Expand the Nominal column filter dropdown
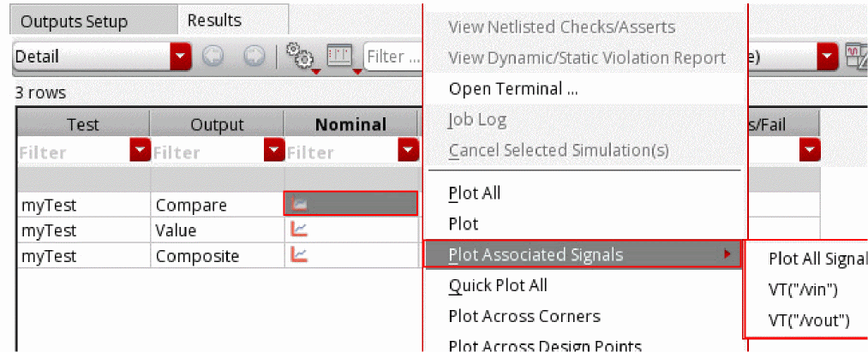This screenshot has height=352, width=868. (408, 152)
